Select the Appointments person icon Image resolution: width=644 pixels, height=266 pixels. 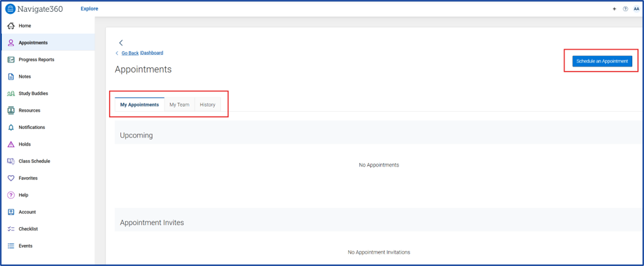tap(11, 43)
